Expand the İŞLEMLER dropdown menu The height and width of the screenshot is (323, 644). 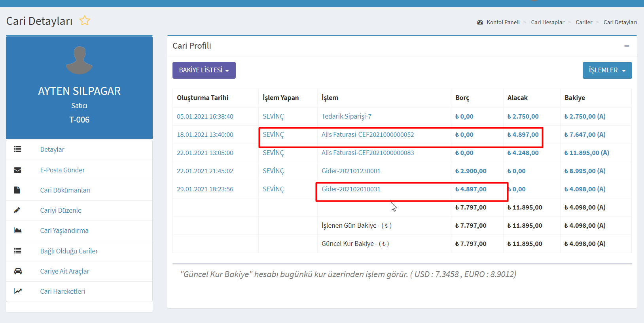click(x=607, y=70)
